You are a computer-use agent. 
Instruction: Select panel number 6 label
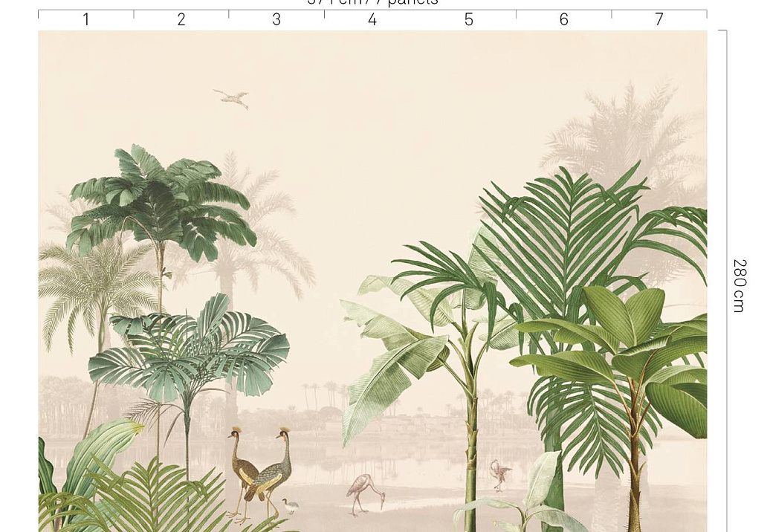pos(563,19)
